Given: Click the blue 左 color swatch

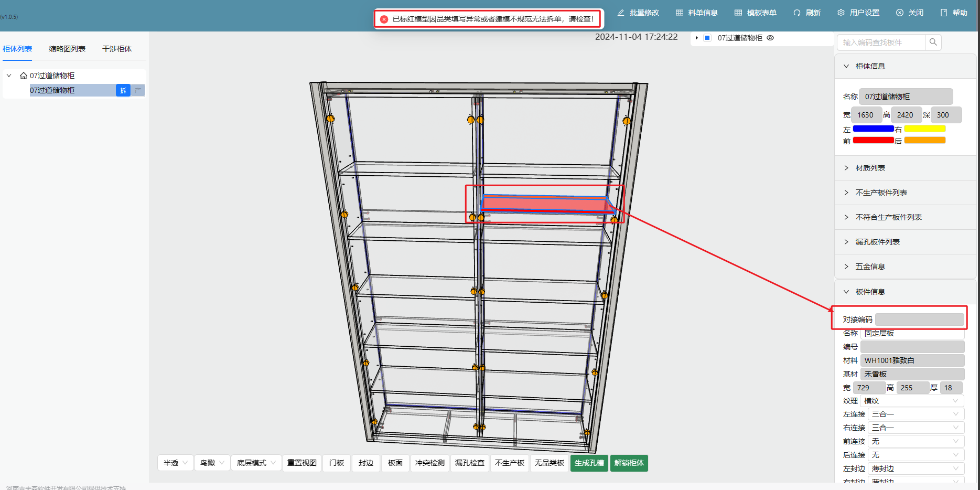Looking at the screenshot, I should pos(873,129).
